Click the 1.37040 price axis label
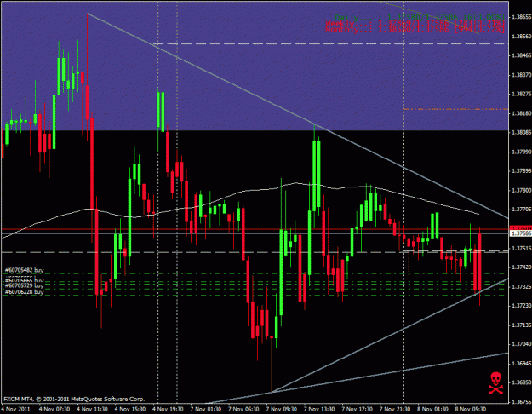 (x=522, y=344)
